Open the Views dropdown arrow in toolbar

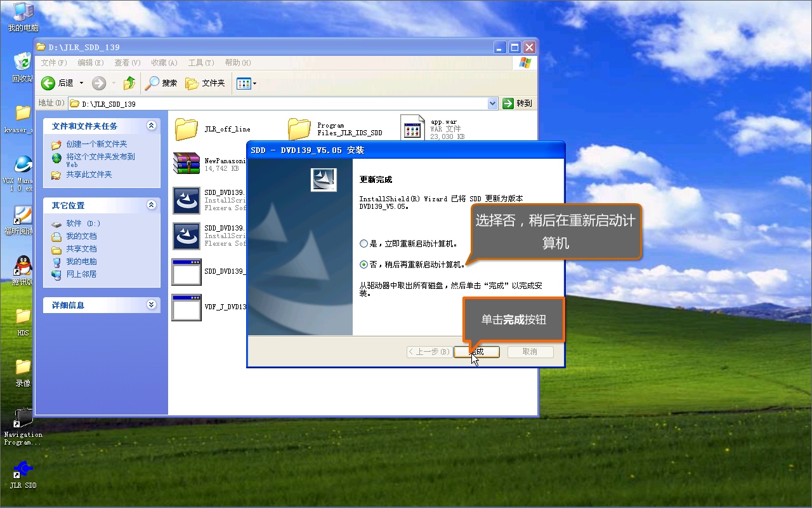[x=255, y=83]
